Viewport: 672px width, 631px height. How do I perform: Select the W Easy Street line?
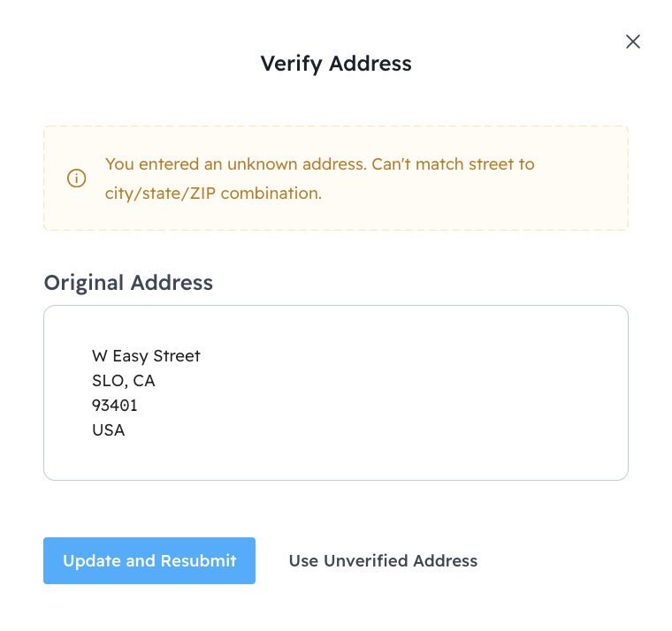coord(146,356)
